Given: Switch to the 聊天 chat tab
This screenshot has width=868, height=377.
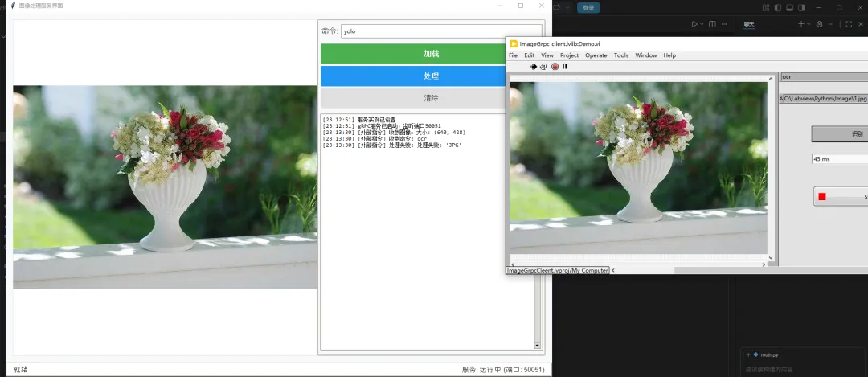Looking at the screenshot, I should 749,24.
